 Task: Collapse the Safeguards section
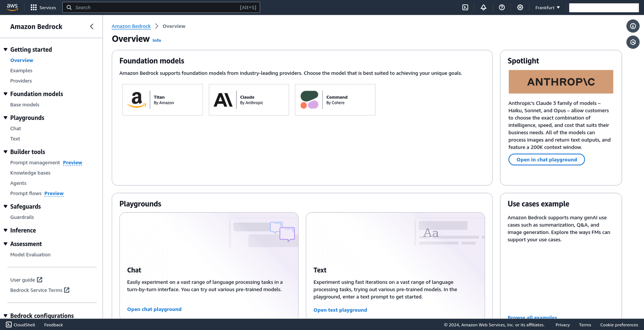[x=5, y=207]
